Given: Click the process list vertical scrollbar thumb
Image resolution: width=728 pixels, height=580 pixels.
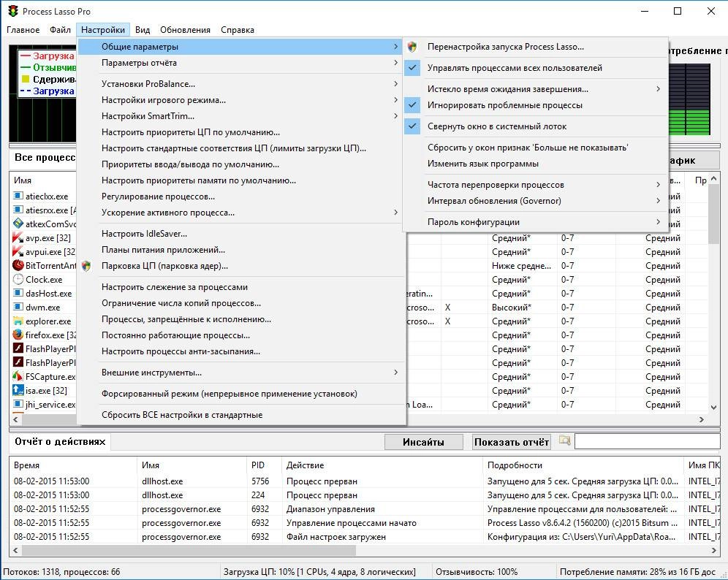Looking at the screenshot, I should (713, 213).
